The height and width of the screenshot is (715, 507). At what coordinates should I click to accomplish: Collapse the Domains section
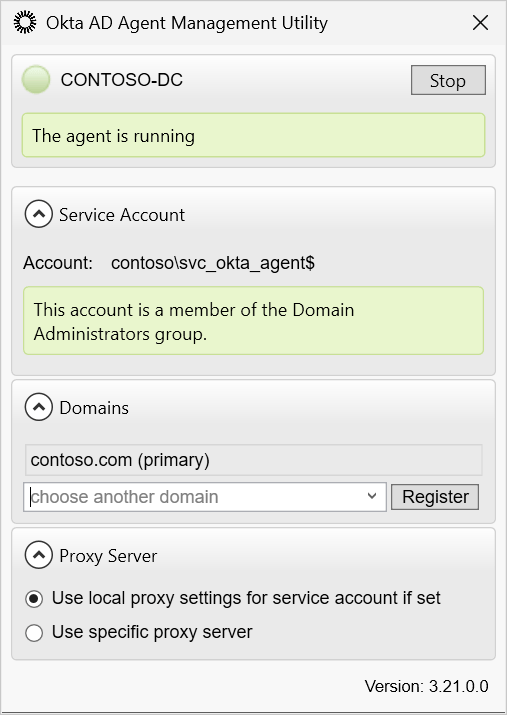click(x=39, y=407)
